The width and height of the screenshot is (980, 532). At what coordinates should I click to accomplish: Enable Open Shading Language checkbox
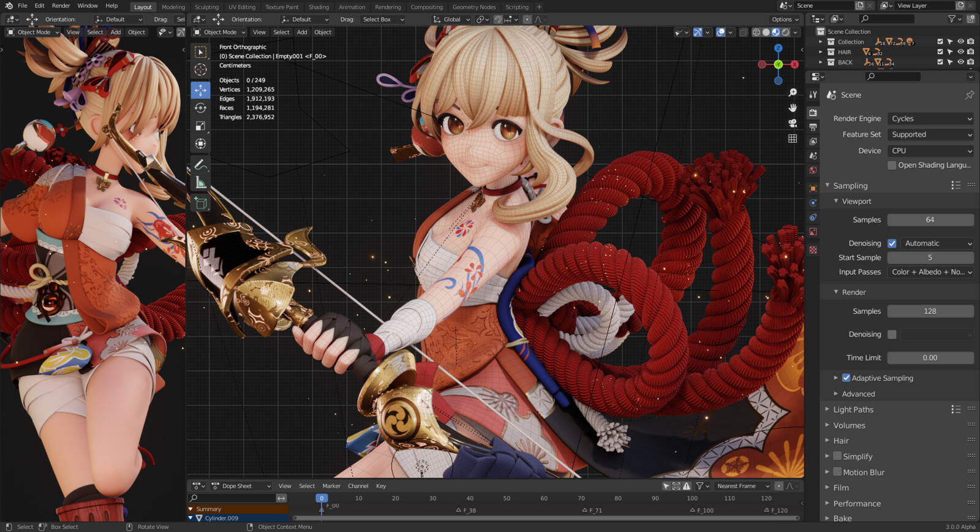pos(892,165)
